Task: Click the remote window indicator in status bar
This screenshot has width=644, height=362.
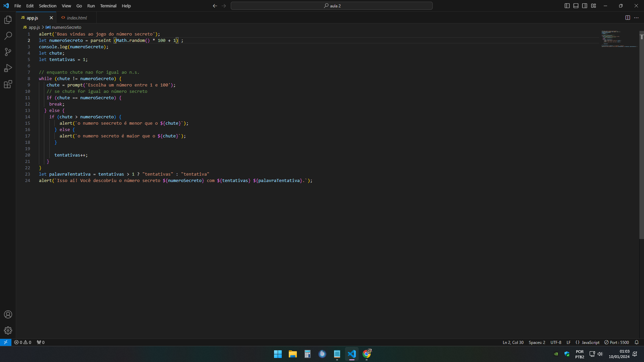Action: [x=6, y=342]
